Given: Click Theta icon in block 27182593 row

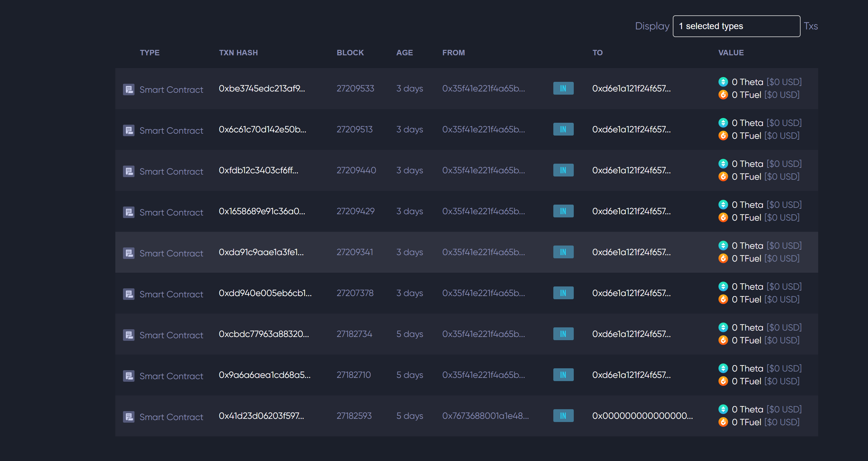Looking at the screenshot, I should [x=723, y=409].
